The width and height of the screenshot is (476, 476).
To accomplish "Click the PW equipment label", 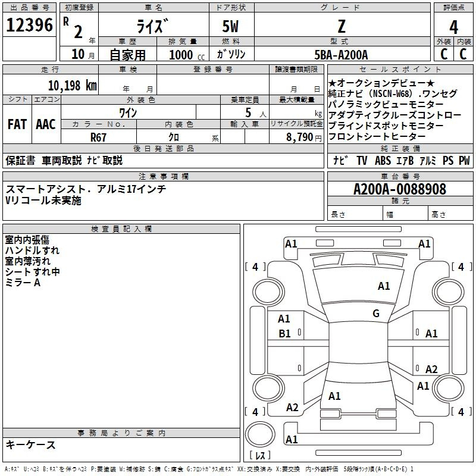I will pyautogui.click(x=464, y=161).
